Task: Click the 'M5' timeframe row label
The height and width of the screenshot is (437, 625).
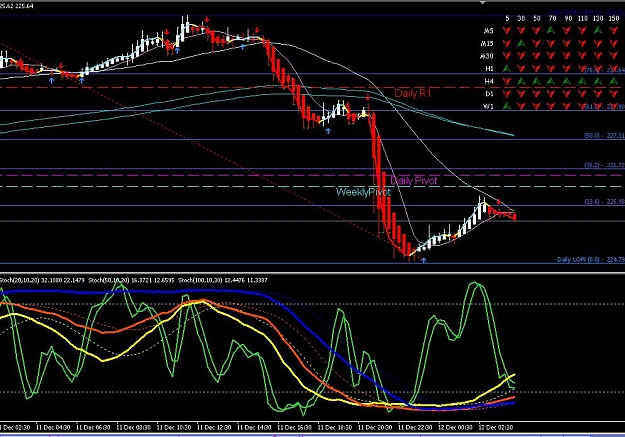Action: pyautogui.click(x=488, y=30)
